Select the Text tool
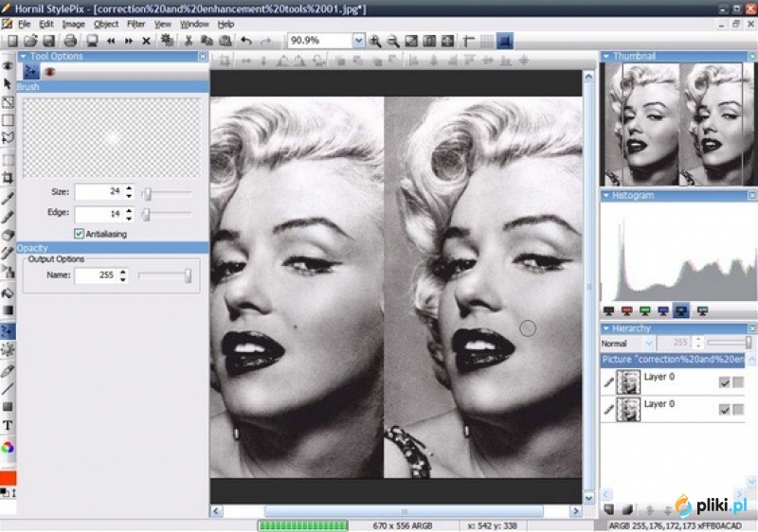 tap(8, 425)
